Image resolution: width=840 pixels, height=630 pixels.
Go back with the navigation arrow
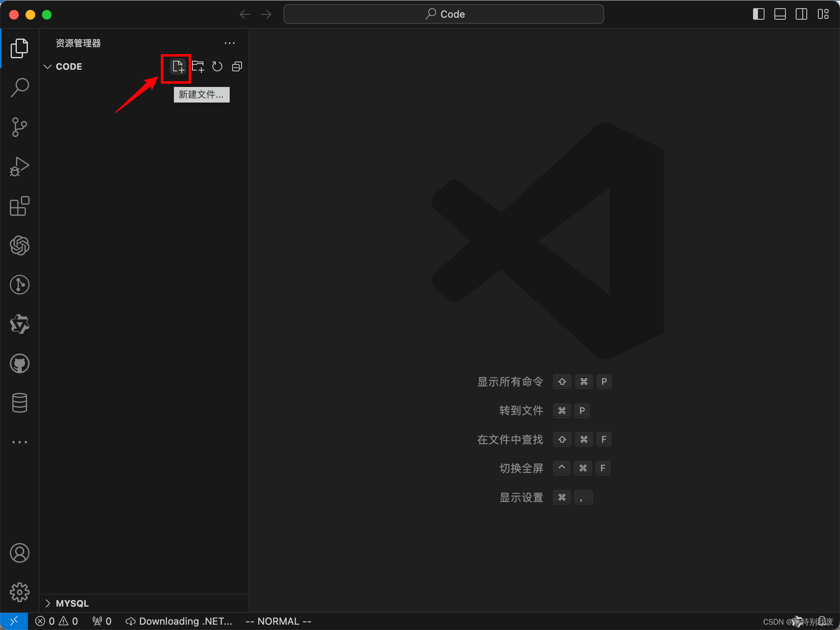coord(245,14)
